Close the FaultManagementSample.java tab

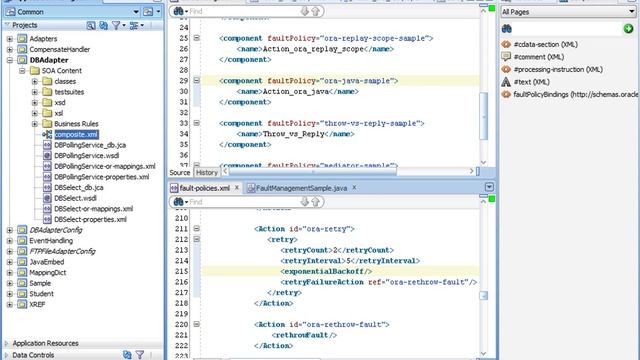(x=354, y=188)
